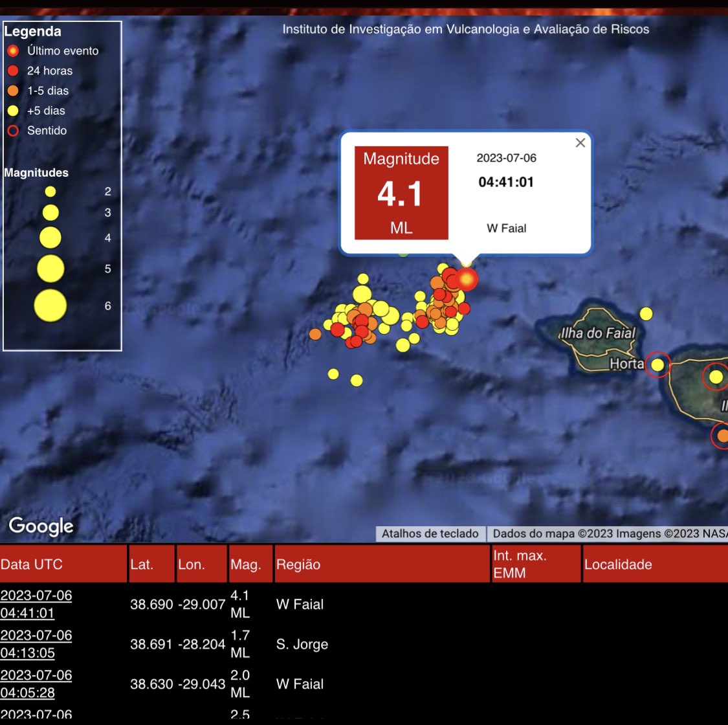Click the large orange marker near Ilha do Faial coast

722,436
